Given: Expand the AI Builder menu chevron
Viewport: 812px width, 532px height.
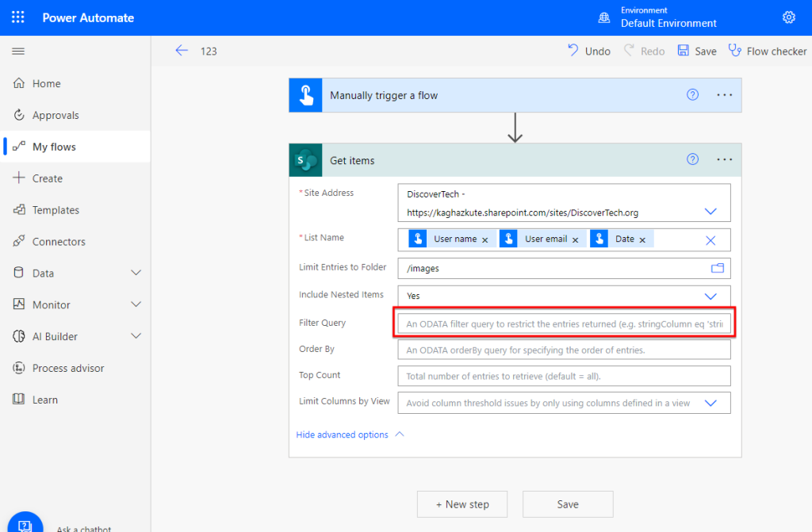Looking at the screenshot, I should 136,335.
